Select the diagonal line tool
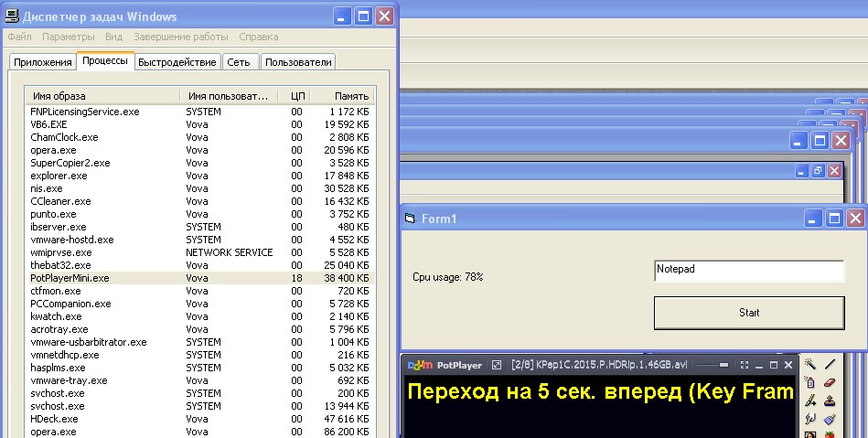The width and height of the screenshot is (868, 438). click(x=830, y=364)
